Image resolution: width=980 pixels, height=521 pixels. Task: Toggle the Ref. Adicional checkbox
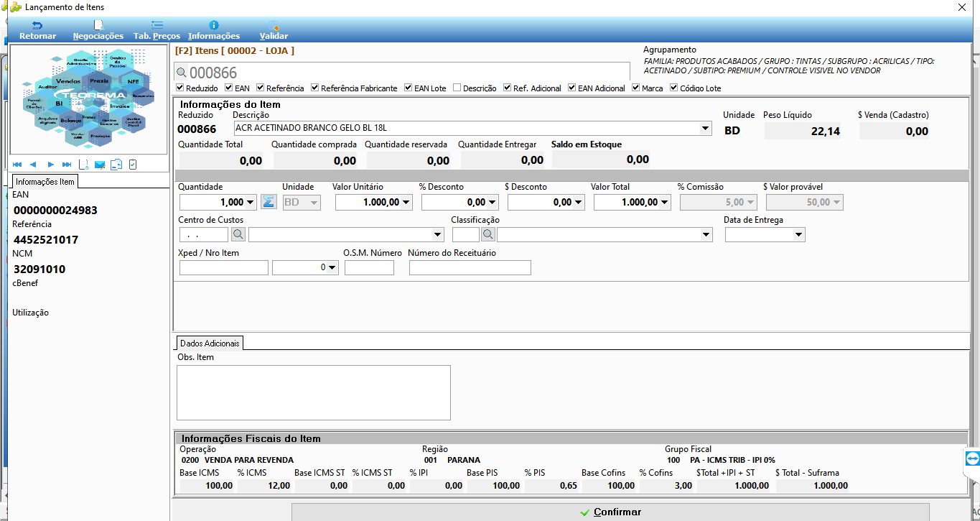(x=507, y=88)
